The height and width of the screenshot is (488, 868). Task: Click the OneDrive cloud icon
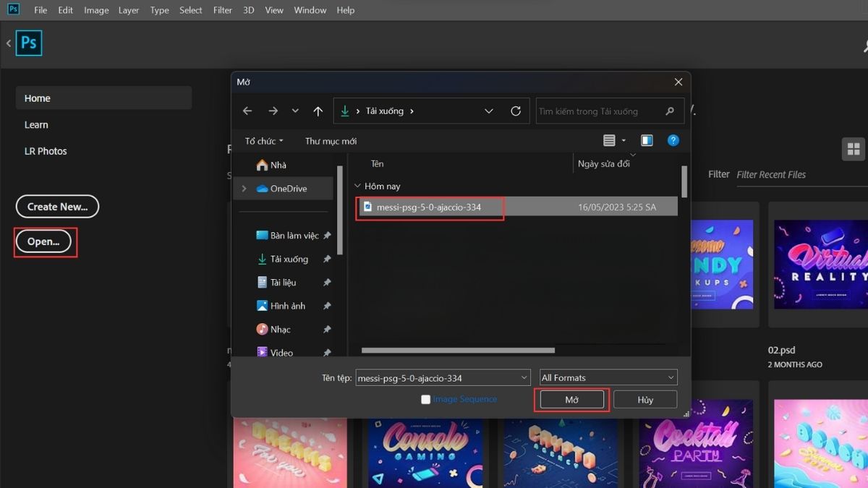pyautogui.click(x=262, y=189)
